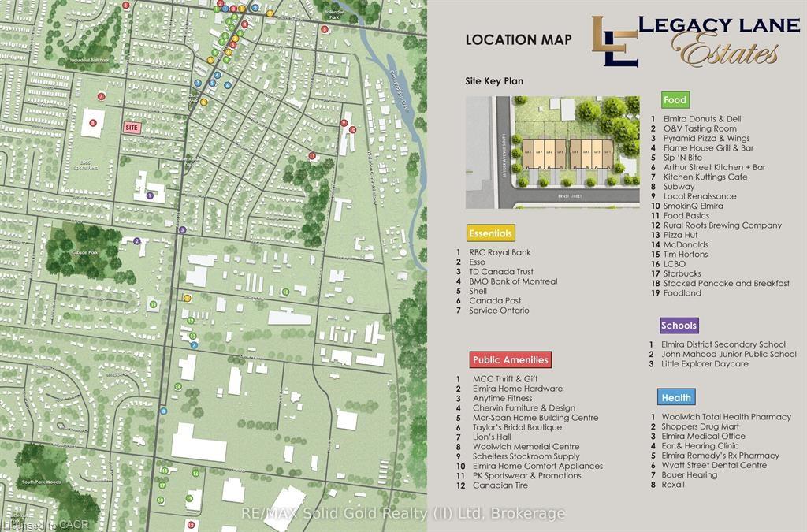
Task: Select purple school marker number 1
Action: point(150,195)
